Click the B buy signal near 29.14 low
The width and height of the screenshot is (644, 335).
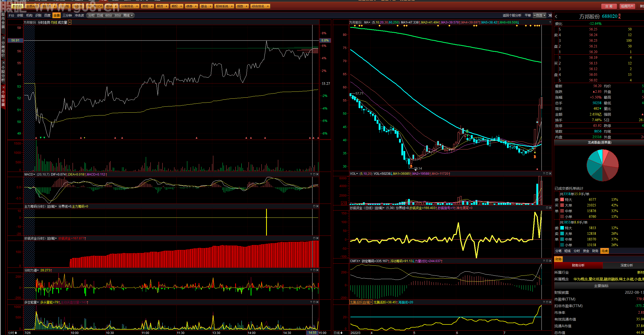tap(411, 166)
